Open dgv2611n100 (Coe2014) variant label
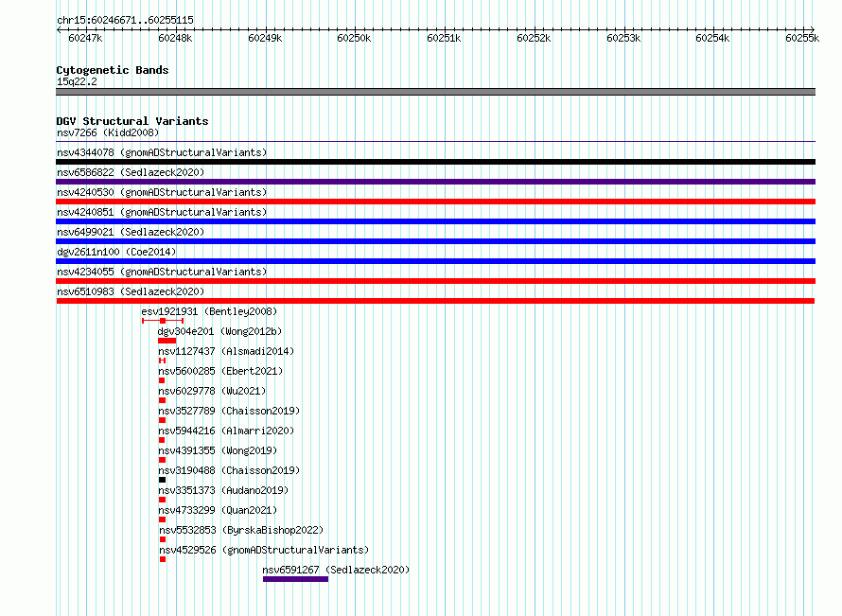Image resolution: width=842 pixels, height=616 pixels. point(116,252)
